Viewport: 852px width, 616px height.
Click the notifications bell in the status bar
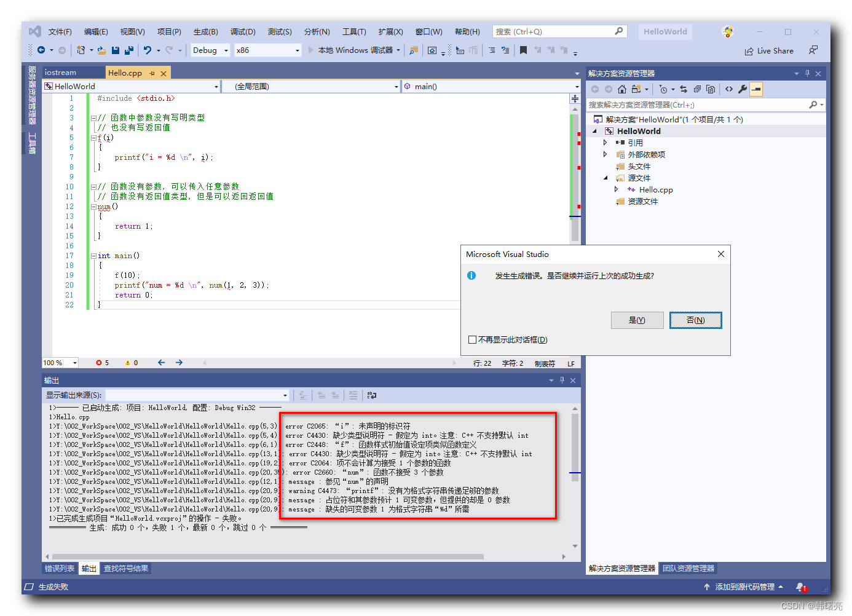pyautogui.click(x=801, y=587)
